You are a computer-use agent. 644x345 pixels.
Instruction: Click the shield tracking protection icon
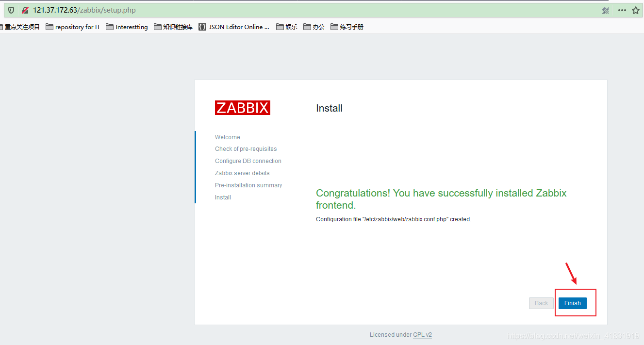11,10
